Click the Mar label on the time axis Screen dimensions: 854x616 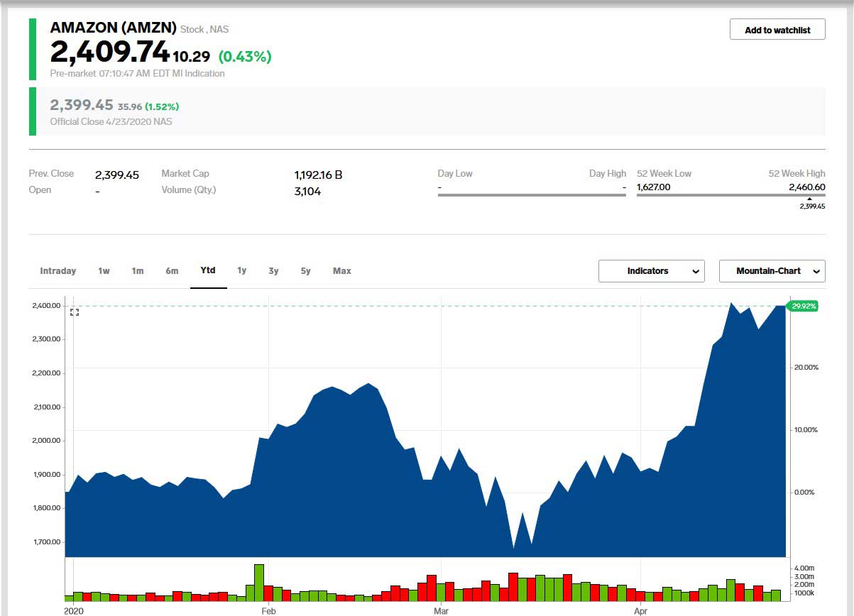pos(442,610)
